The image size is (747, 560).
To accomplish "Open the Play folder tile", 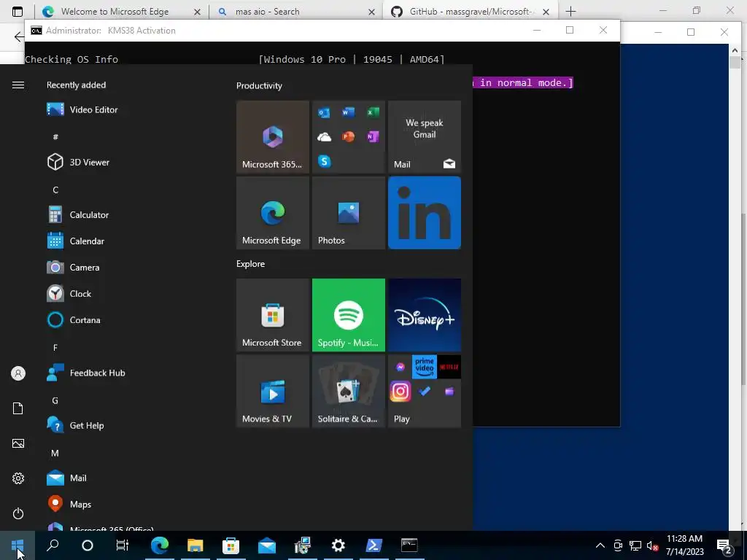I will [425, 391].
